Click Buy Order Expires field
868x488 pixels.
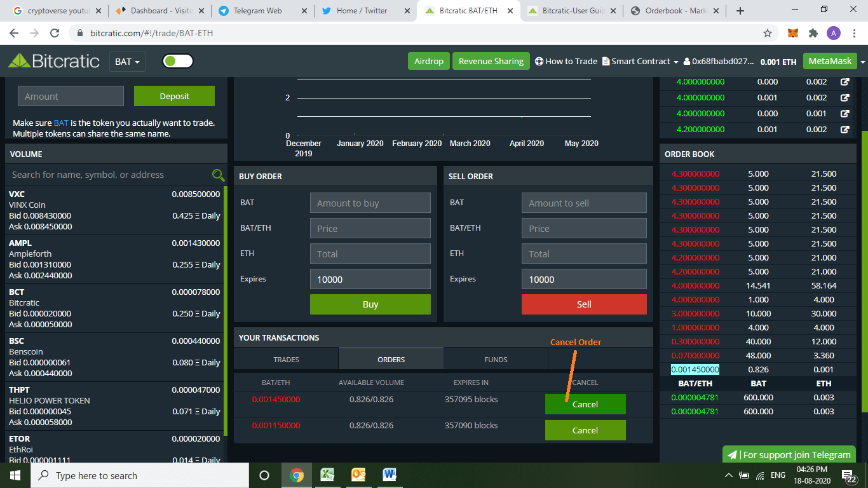370,279
